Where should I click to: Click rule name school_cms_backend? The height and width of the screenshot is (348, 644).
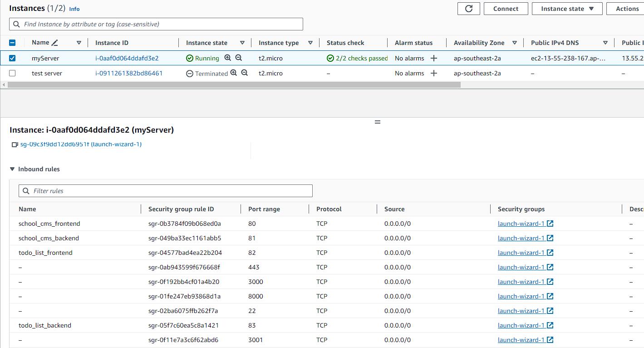[x=49, y=238]
